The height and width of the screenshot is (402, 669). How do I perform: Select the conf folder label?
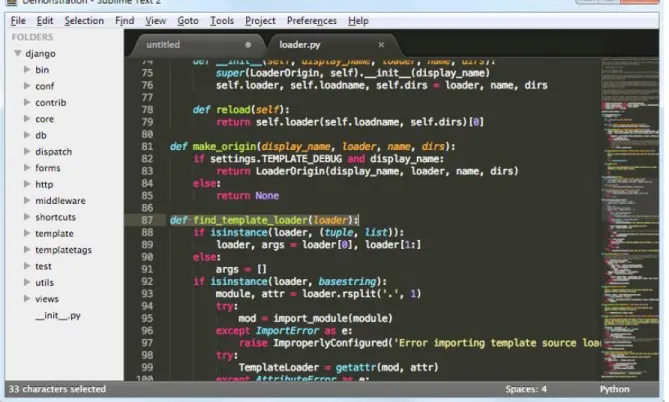[44, 86]
